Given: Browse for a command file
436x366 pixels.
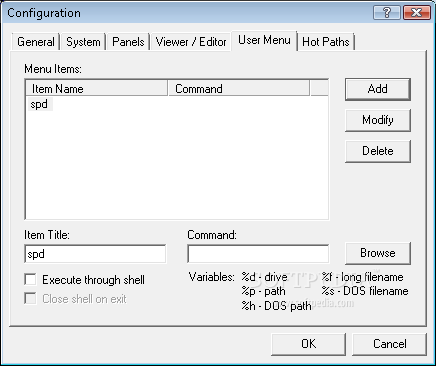Looking at the screenshot, I should pyautogui.click(x=378, y=253).
